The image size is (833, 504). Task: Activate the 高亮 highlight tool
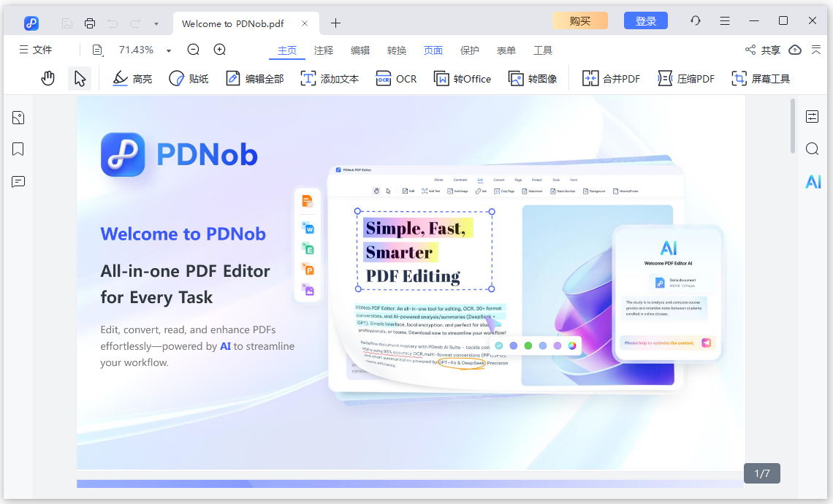click(132, 79)
